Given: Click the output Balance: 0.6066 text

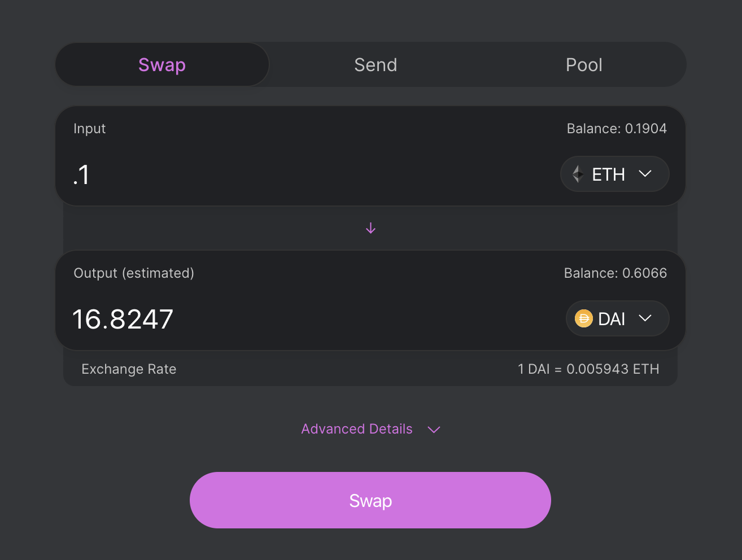Looking at the screenshot, I should point(616,273).
